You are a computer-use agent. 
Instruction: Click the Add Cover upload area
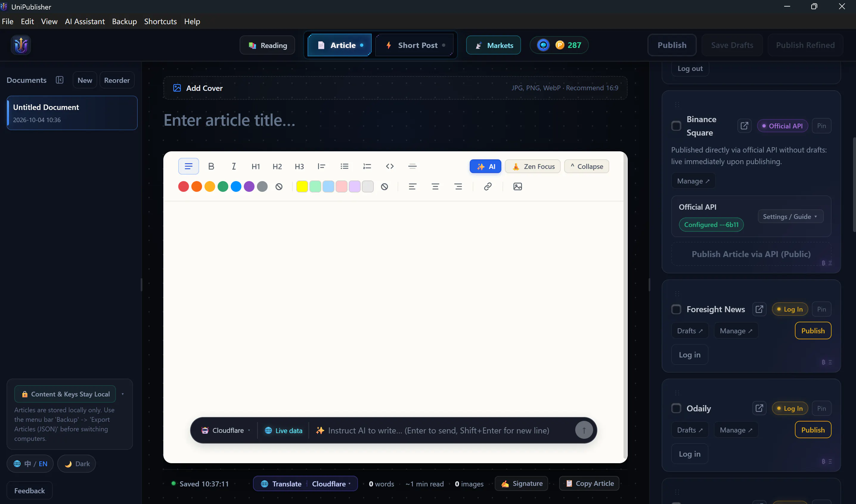(395, 88)
